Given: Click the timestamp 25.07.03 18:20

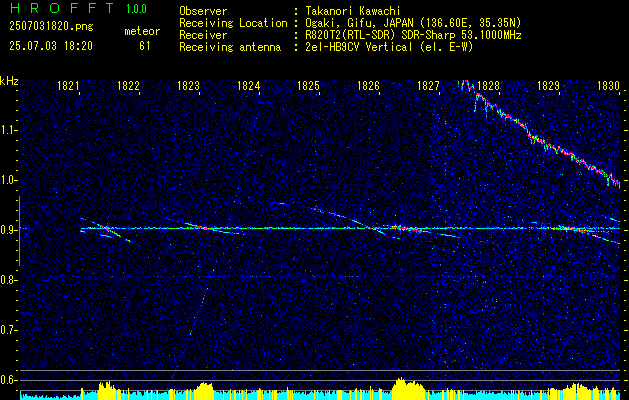Looking at the screenshot, I should [51, 46].
